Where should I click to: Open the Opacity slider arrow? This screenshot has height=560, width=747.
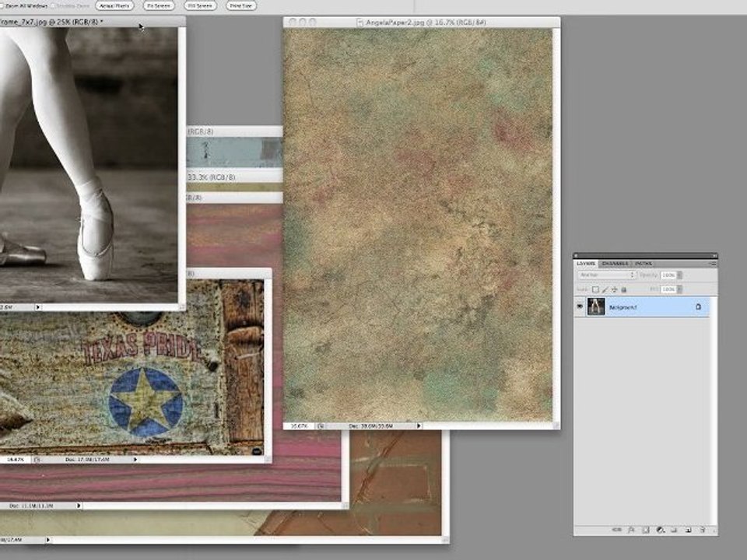pos(680,275)
